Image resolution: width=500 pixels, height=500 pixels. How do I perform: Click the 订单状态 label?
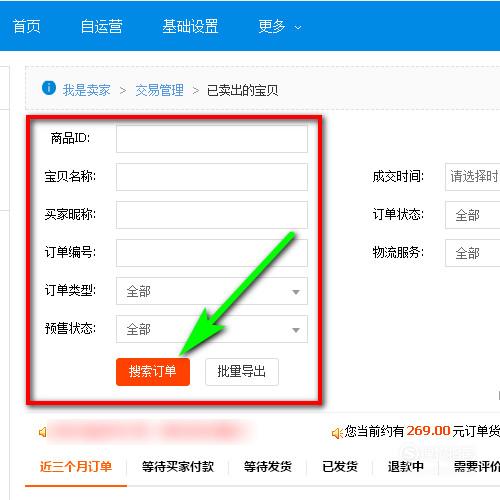tap(398, 214)
